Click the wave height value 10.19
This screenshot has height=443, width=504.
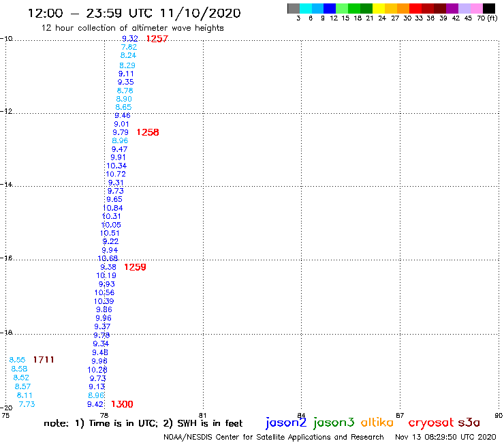point(106,276)
